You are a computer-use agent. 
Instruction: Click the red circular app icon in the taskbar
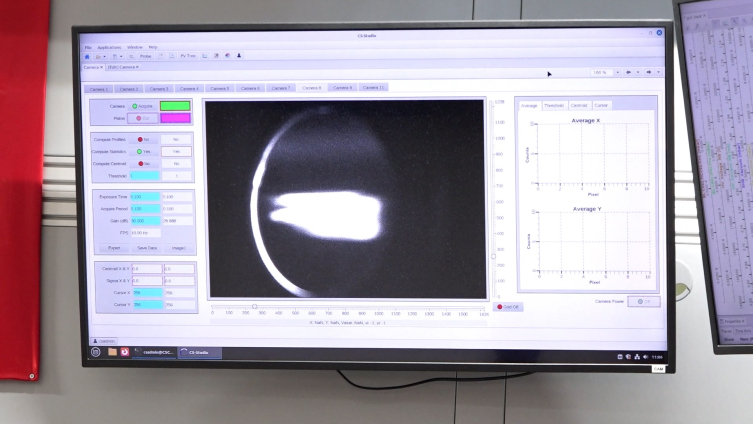click(124, 352)
